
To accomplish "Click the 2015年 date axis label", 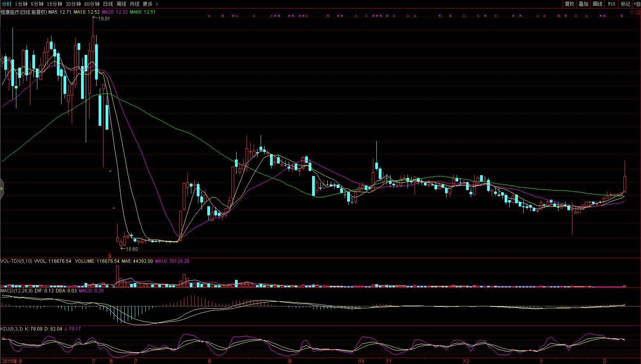I will click(x=9, y=361).
